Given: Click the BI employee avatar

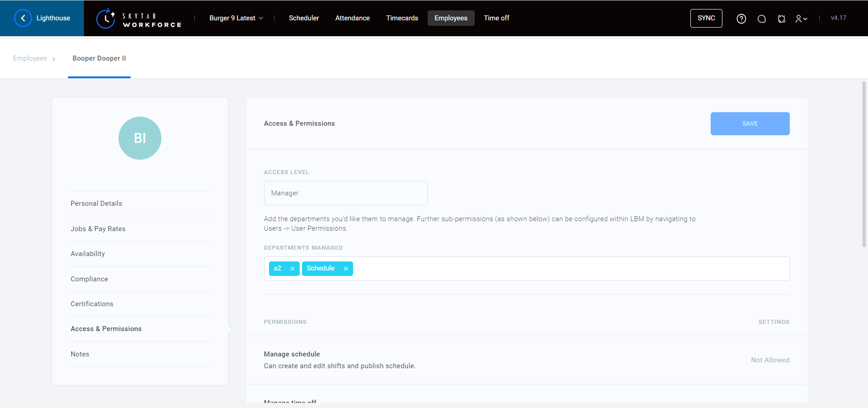Looking at the screenshot, I should pos(140,138).
